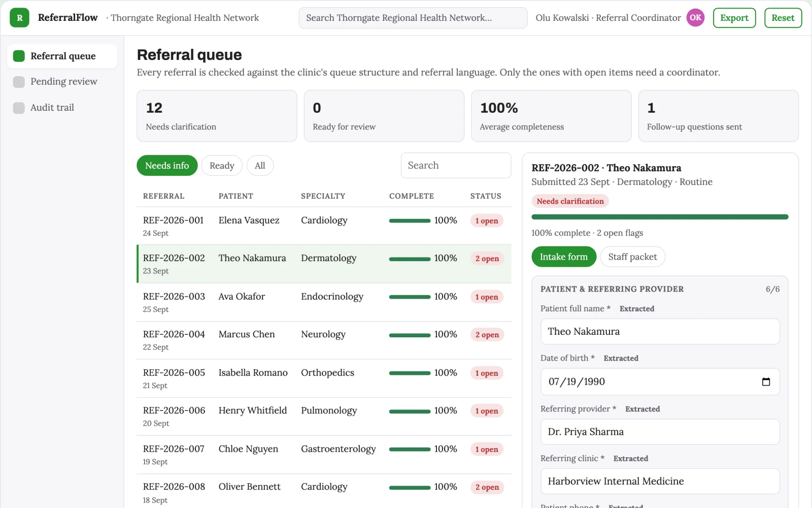Image resolution: width=812 pixels, height=508 pixels.
Task: Edit the Date of birth field
Action: coord(660,382)
